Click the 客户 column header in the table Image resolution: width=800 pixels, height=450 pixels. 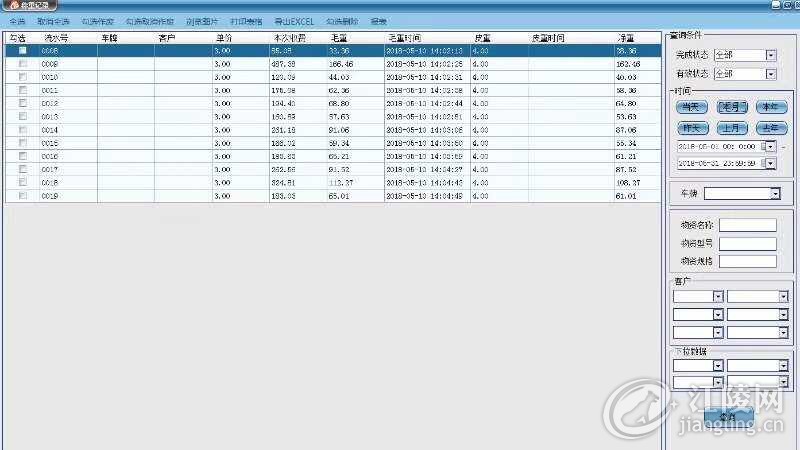167,38
